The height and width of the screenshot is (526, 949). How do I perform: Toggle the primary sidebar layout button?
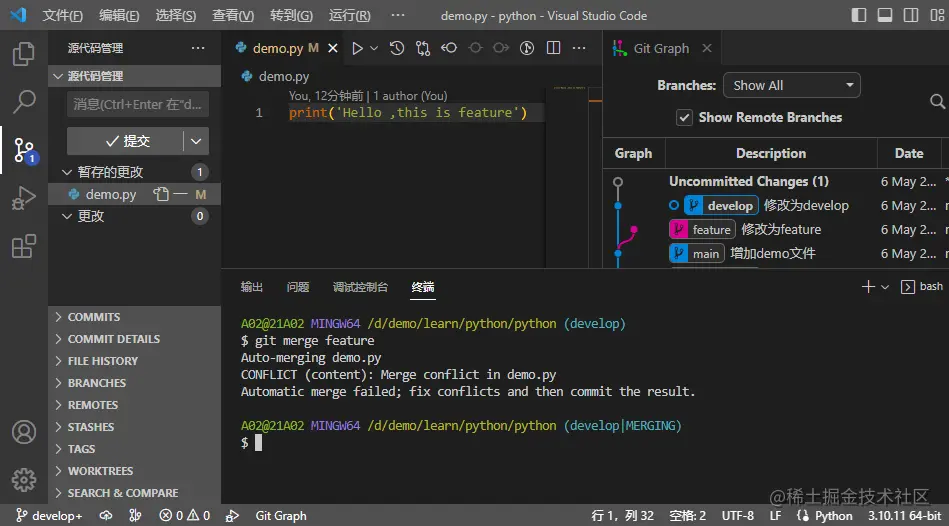tap(859, 16)
